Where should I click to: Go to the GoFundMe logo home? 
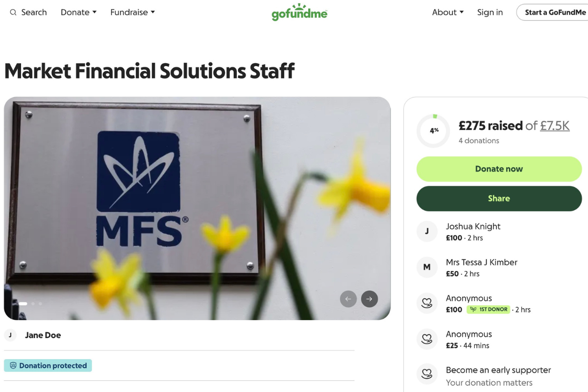(x=299, y=12)
